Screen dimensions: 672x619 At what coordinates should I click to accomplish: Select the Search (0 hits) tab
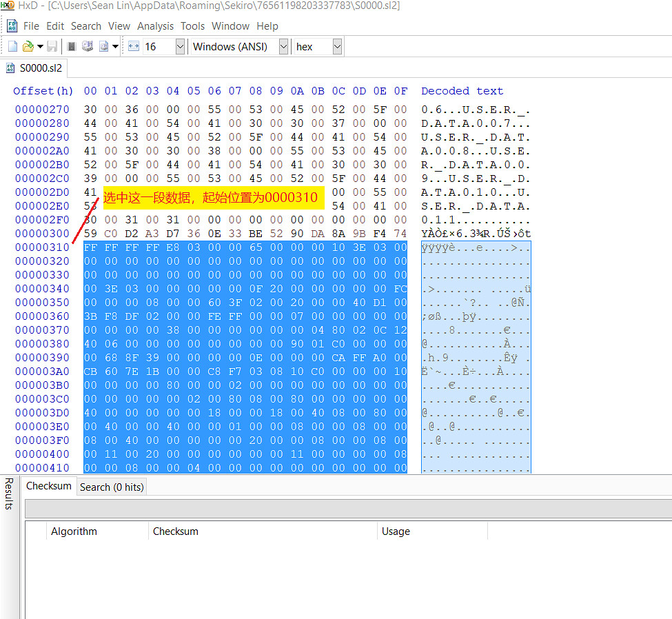(x=112, y=487)
